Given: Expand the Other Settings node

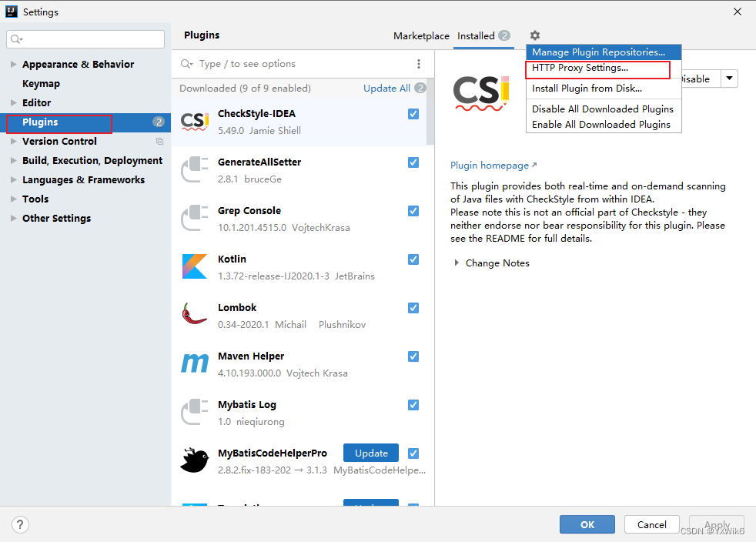Looking at the screenshot, I should tap(14, 219).
